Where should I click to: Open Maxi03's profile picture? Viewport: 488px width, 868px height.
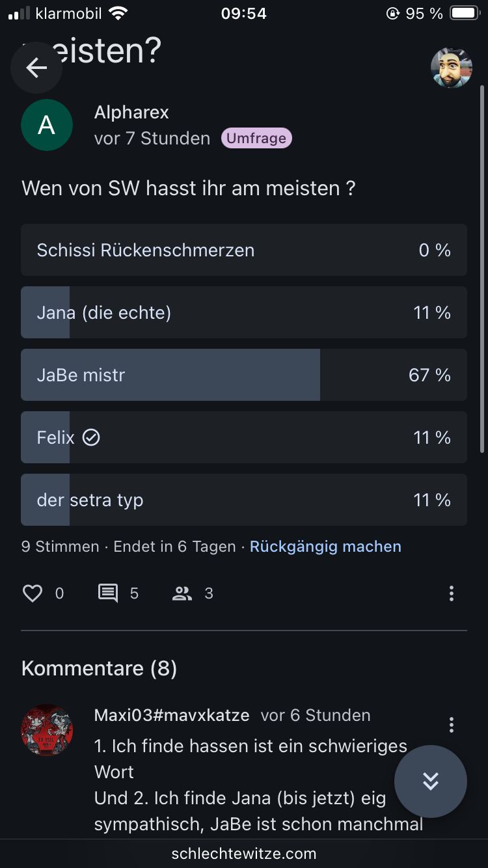coord(47,729)
